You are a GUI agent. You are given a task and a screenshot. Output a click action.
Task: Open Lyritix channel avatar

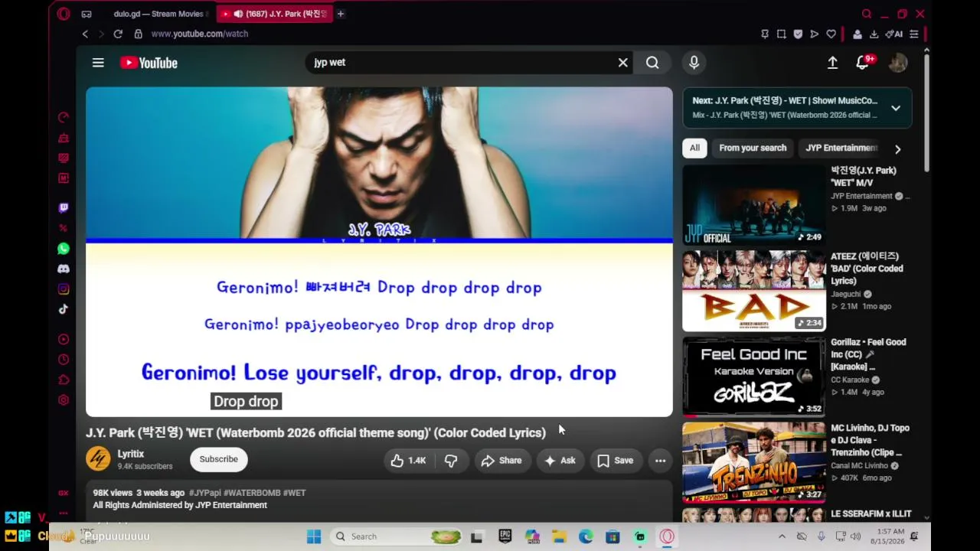pos(98,459)
